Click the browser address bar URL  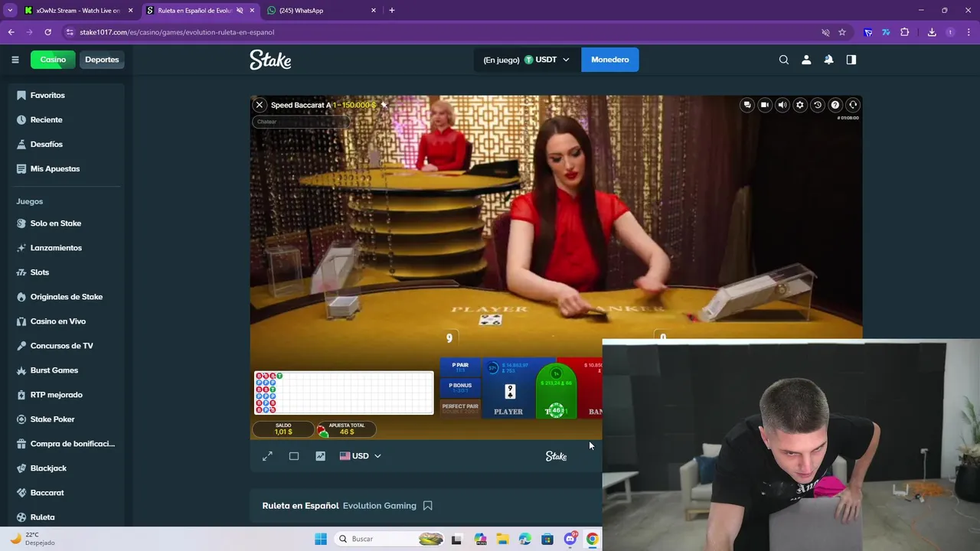point(177,32)
